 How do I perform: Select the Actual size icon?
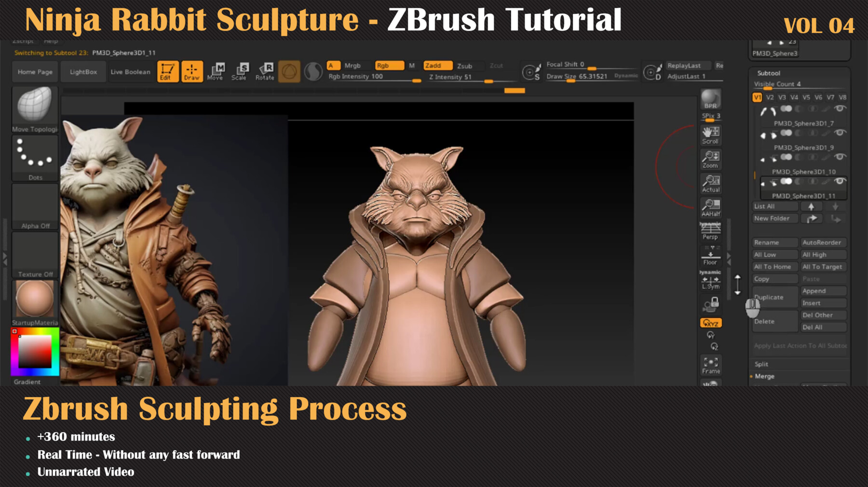711,183
